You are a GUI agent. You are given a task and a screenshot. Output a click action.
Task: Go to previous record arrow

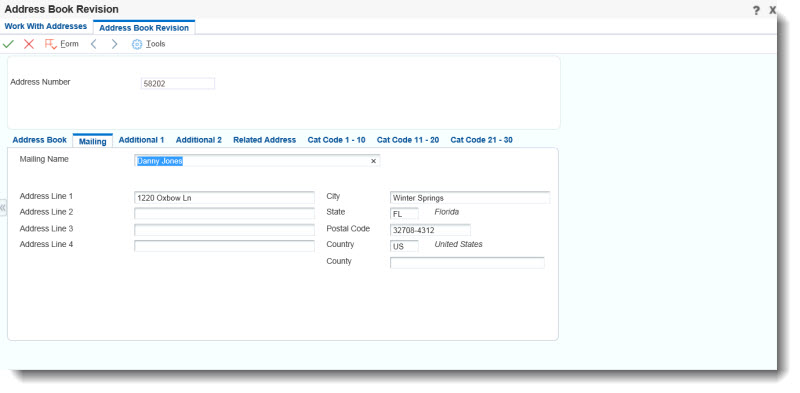tap(93, 44)
